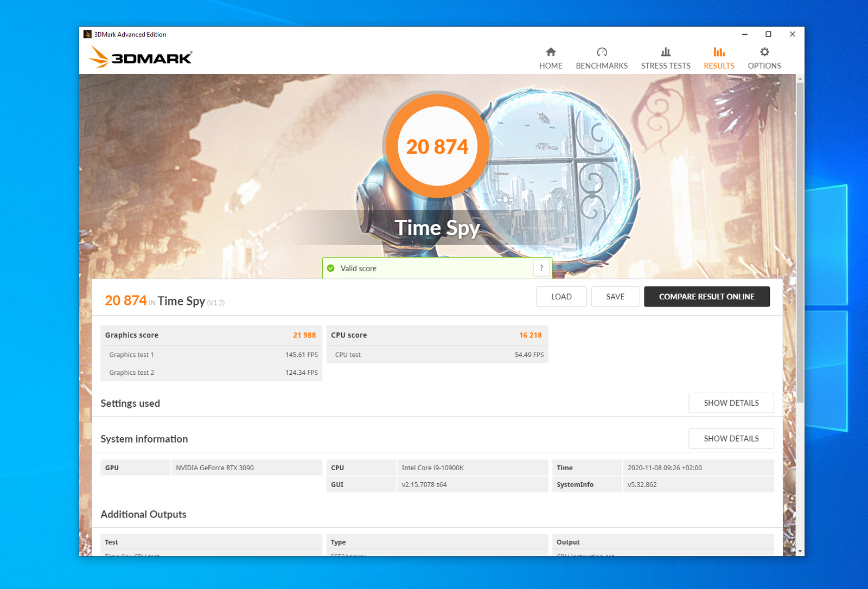Click the Valid score text

click(x=358, y=268)
